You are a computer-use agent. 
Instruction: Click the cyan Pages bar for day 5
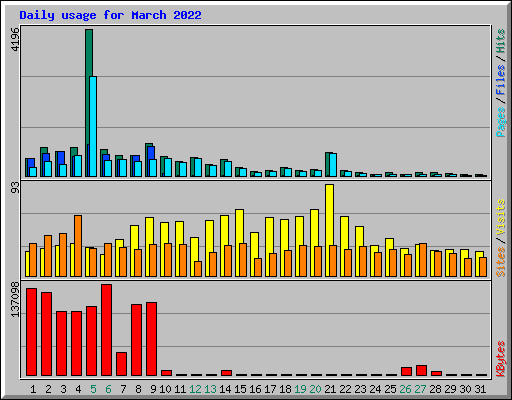(93, 126)
